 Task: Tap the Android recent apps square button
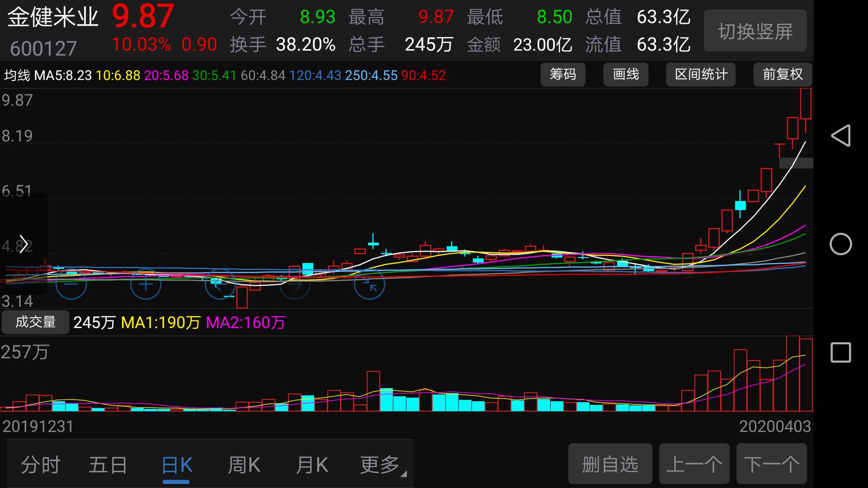pyautogui.click(x=841, y=352)
